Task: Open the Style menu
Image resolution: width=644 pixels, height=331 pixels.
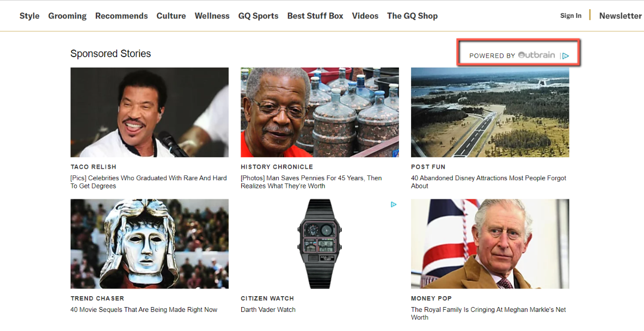Action: 29,16
